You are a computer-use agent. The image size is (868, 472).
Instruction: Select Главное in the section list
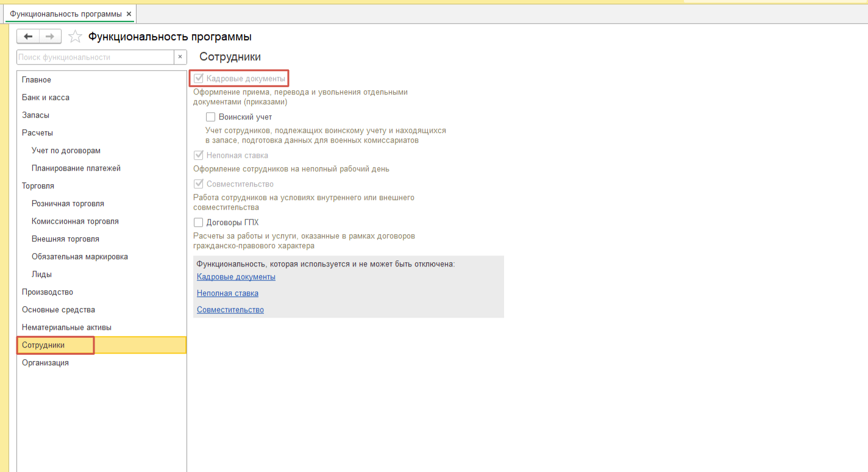click(101, 80)
